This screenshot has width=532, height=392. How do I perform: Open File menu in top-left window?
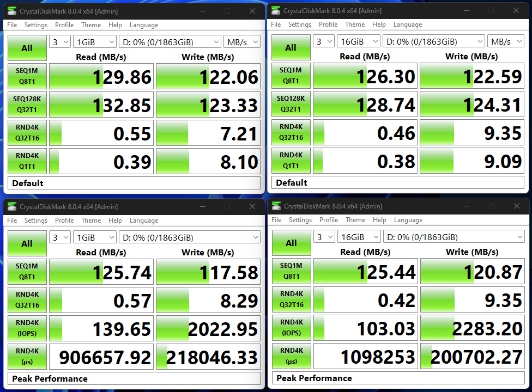point(12,24)
